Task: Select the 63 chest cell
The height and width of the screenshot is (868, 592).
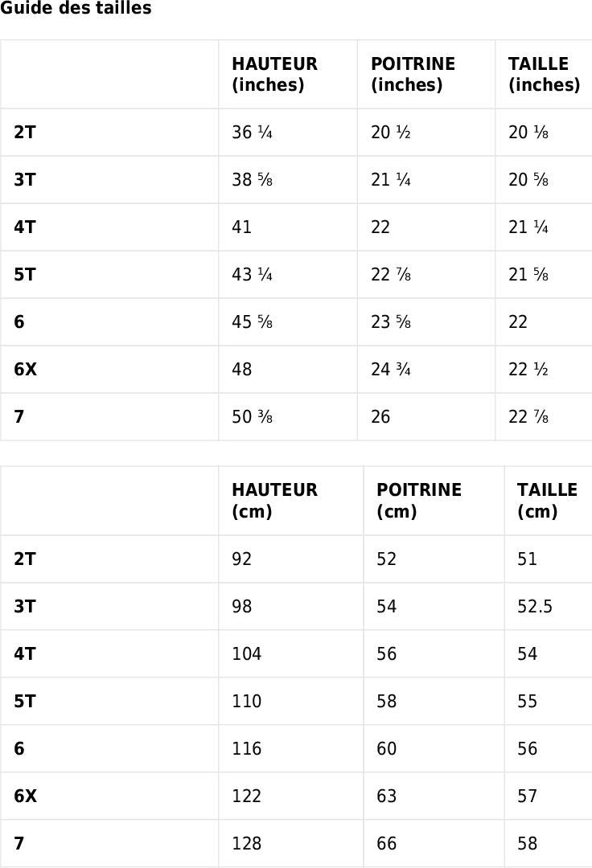Action: click(387, 796)
